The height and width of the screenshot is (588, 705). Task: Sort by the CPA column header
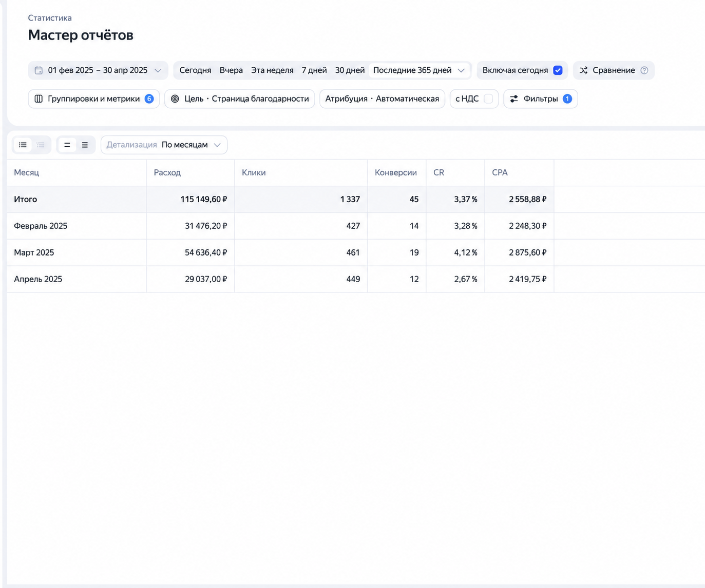(500, 172)
